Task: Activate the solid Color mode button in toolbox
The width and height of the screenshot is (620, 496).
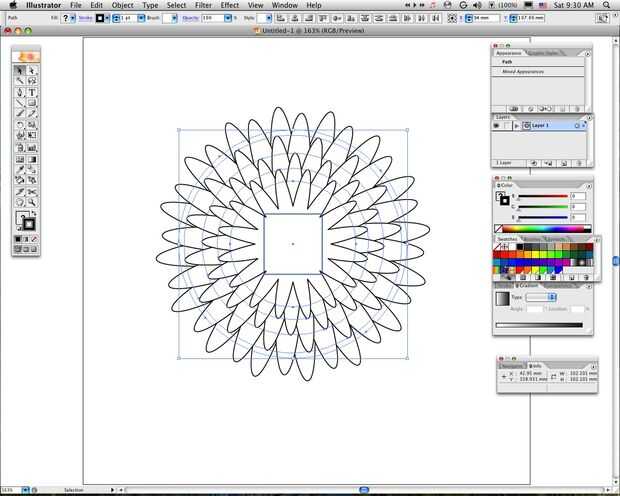Action: [x=18, y=239]
